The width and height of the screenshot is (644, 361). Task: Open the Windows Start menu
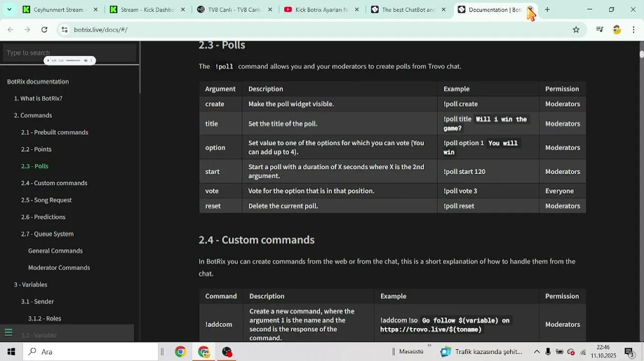pos(11,352)
